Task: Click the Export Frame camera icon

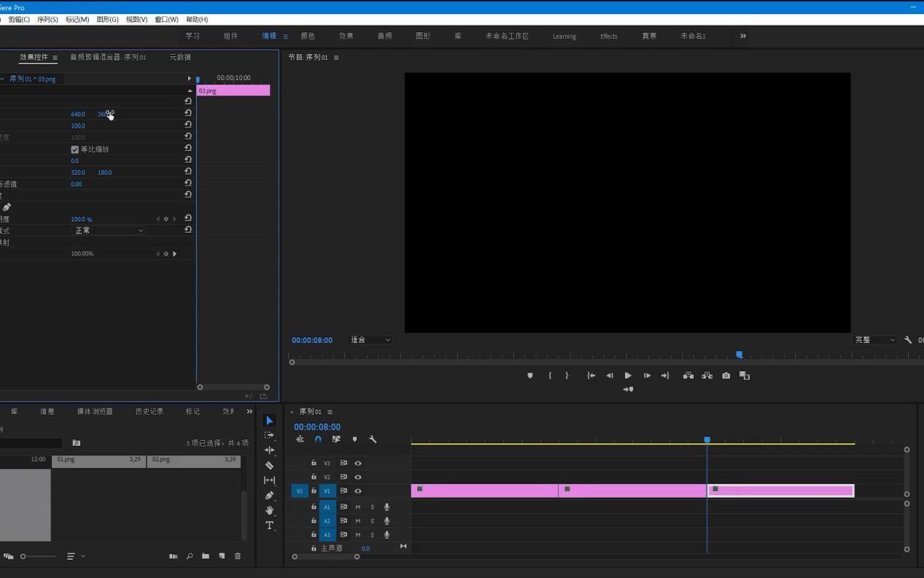Action: point(726,376)
